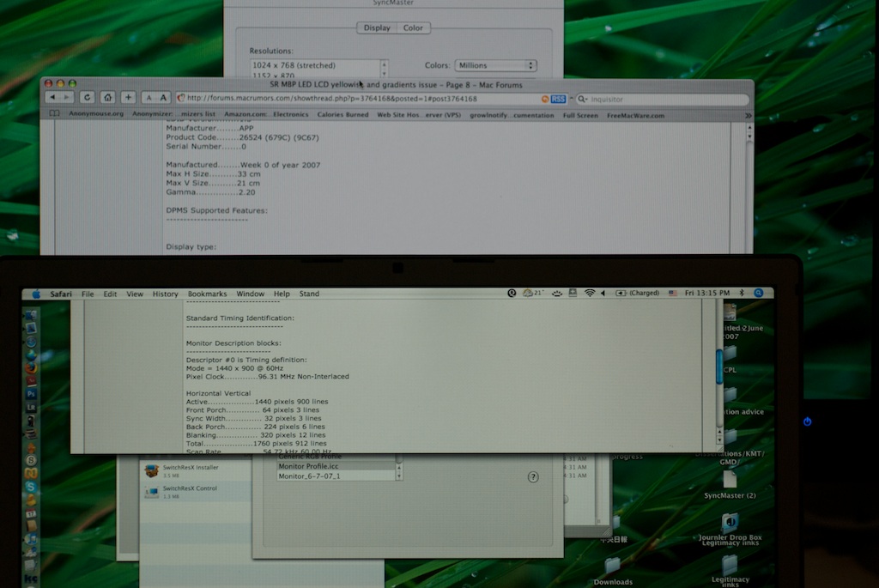
Task: Open the bookmarks book icon
Action: pos(54,114)
